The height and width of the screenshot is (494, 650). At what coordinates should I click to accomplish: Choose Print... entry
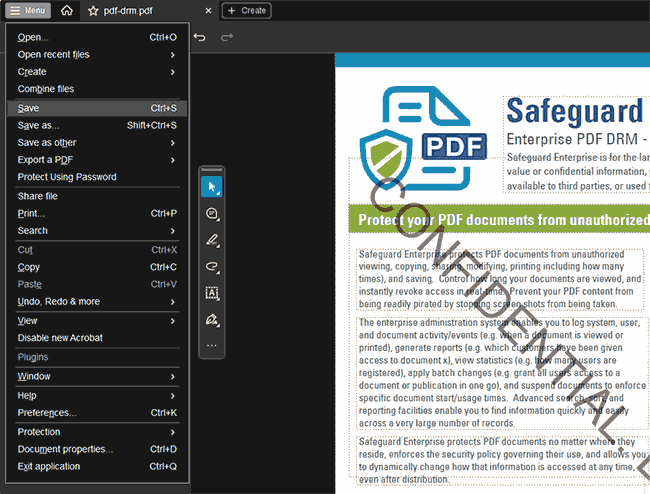click(97, 213)
